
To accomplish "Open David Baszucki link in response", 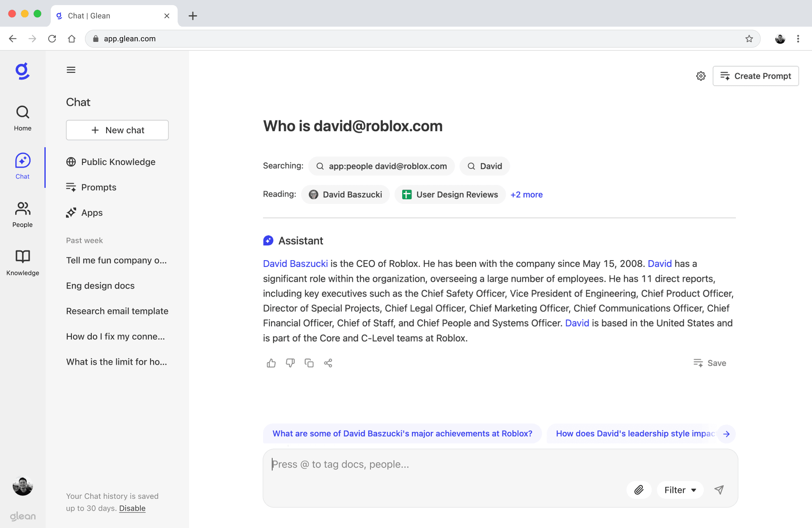I will (x=295, y=264).
